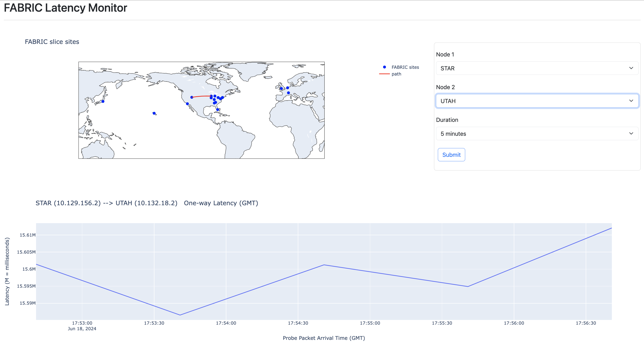
Task: Click the 15.6M y-axis tick label
Action: pos(29,269)
